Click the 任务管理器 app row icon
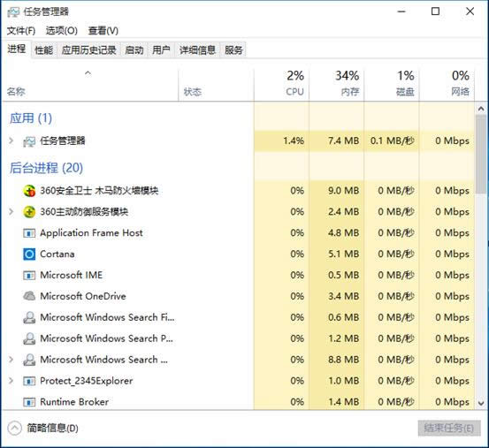489x448 pixels. 29,141
